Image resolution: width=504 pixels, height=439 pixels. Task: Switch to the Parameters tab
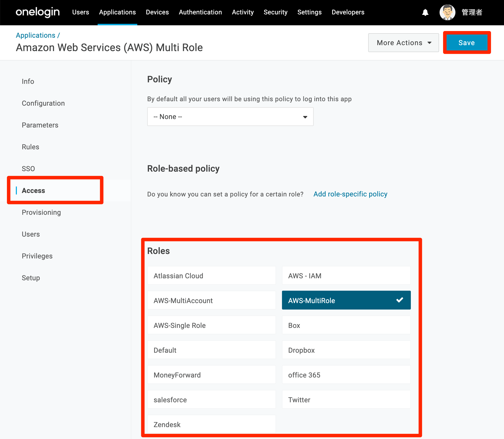pos(40,125)
